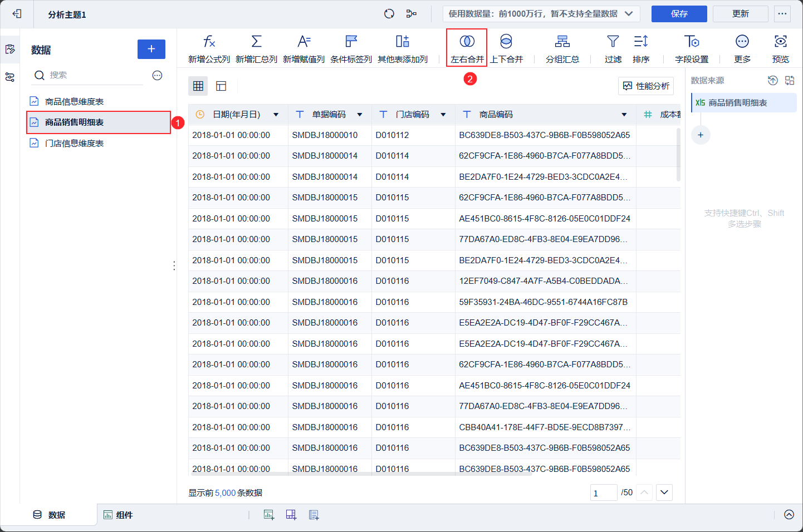The height and width of the screenshot is (532, 803).
Task: Open the 门店编码 column dropdown
Action: click(443, 115)
